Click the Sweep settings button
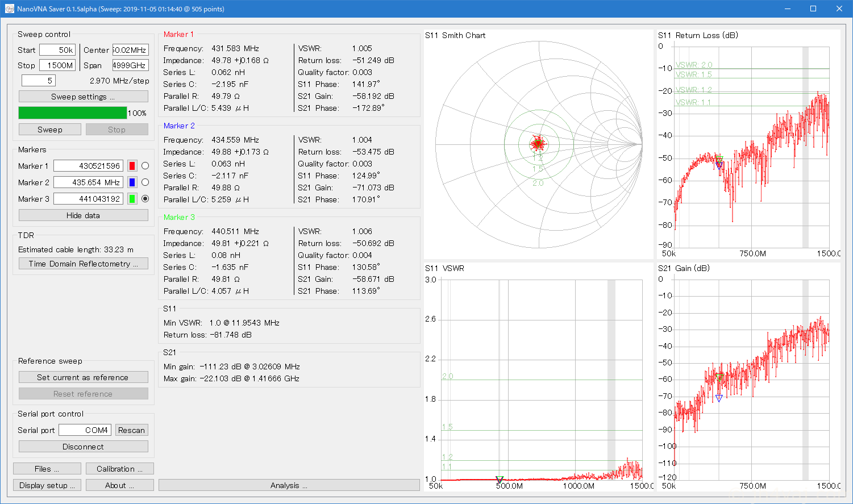The image size is (853, 504). click(84, 97)
